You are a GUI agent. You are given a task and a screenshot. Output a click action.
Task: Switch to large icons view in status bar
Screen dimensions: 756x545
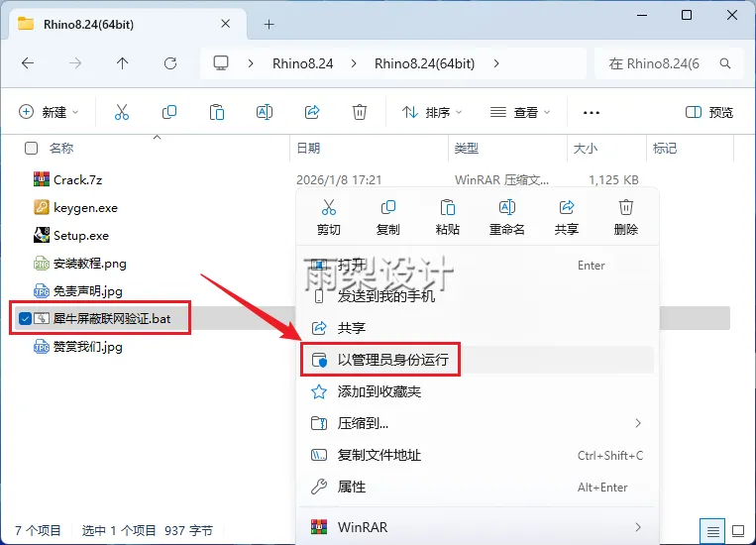738,531
